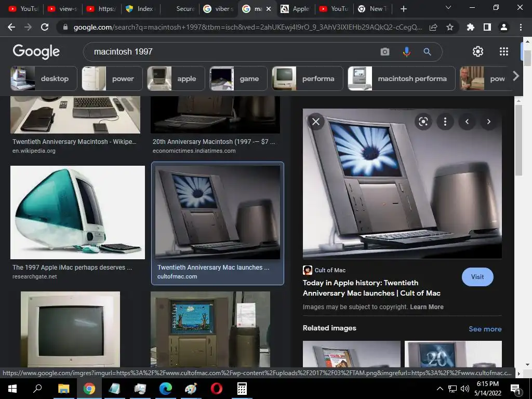
Task: Open Chrome's three-dot menu
Action: click(521, 27)
